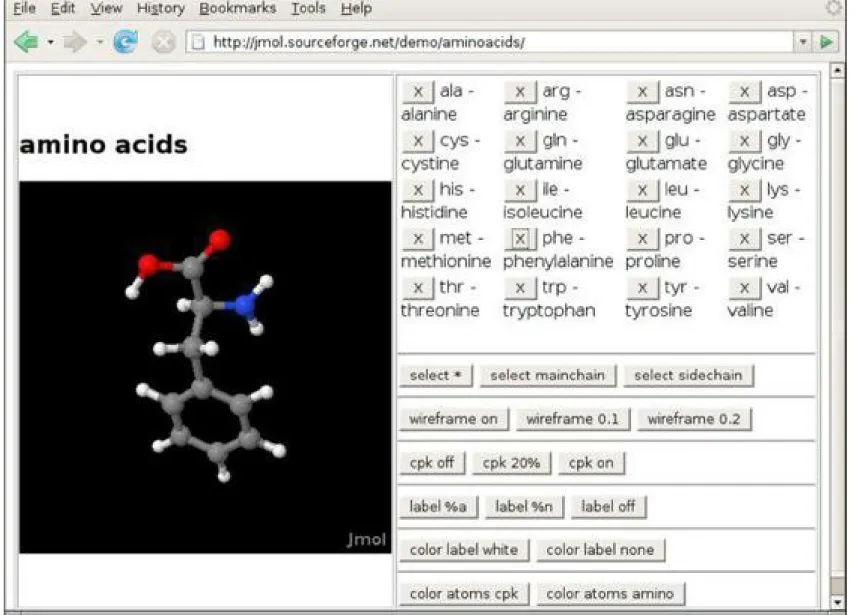The height and width of the screenshot is (615, 855).
Task: Click the Jmol molecule viewer applet
Action: tap(205, 367)
